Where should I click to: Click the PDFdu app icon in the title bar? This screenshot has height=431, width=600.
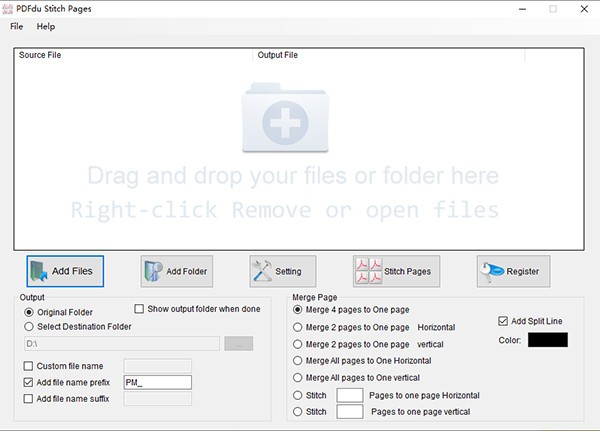pos(7,9)
